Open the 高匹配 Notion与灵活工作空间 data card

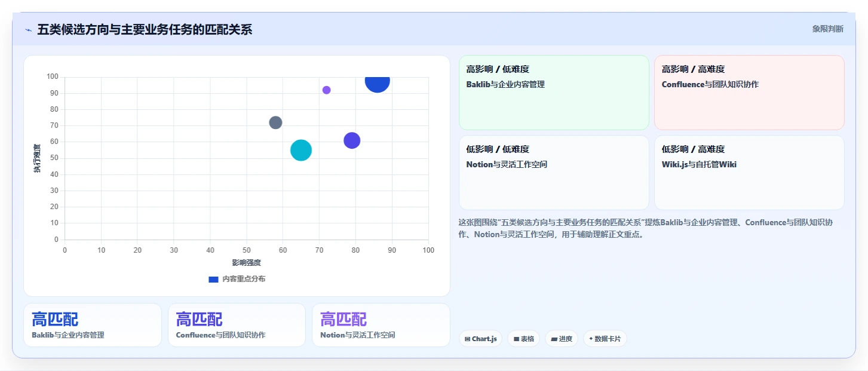tap(381, 325)
